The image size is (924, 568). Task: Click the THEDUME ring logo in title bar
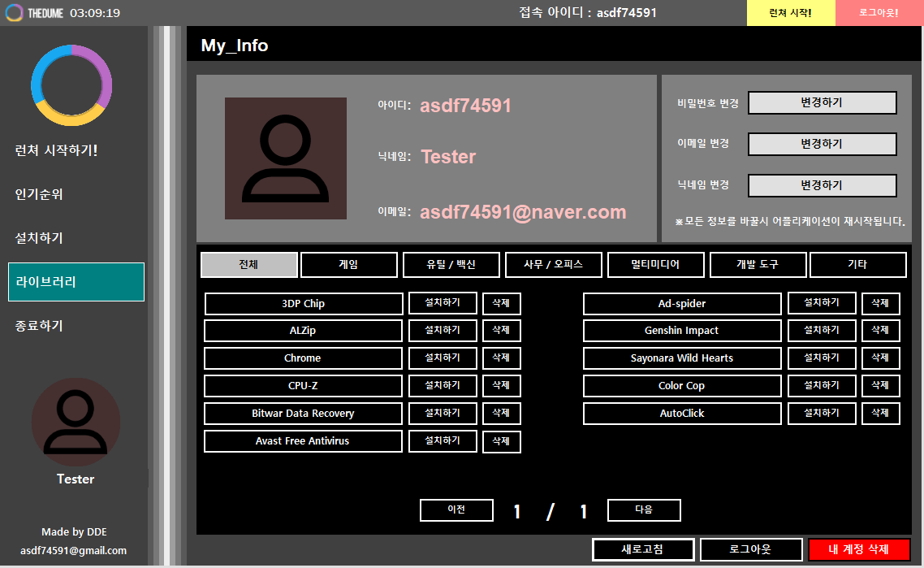(14, 13)
